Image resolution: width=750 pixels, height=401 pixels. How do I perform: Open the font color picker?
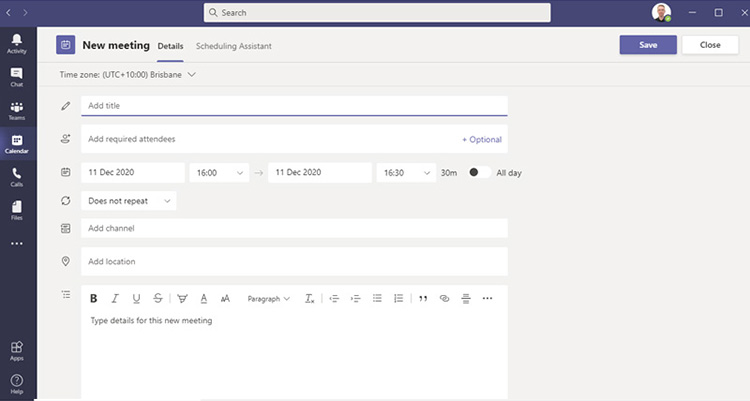[x=204, y=298]
